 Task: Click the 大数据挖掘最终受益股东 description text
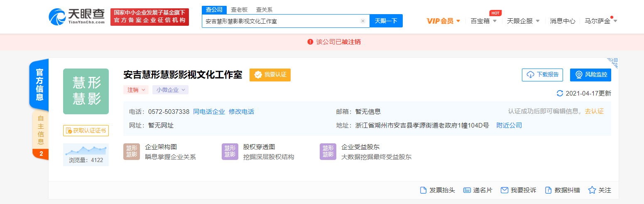pos(376,157)
